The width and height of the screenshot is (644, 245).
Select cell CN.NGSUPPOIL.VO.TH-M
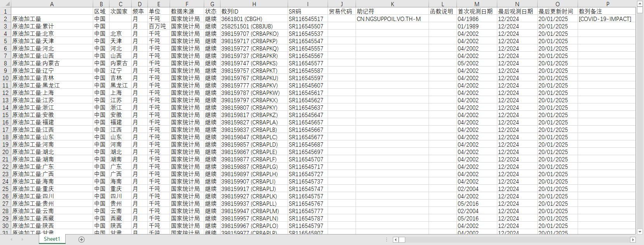[x=392, y=19]
